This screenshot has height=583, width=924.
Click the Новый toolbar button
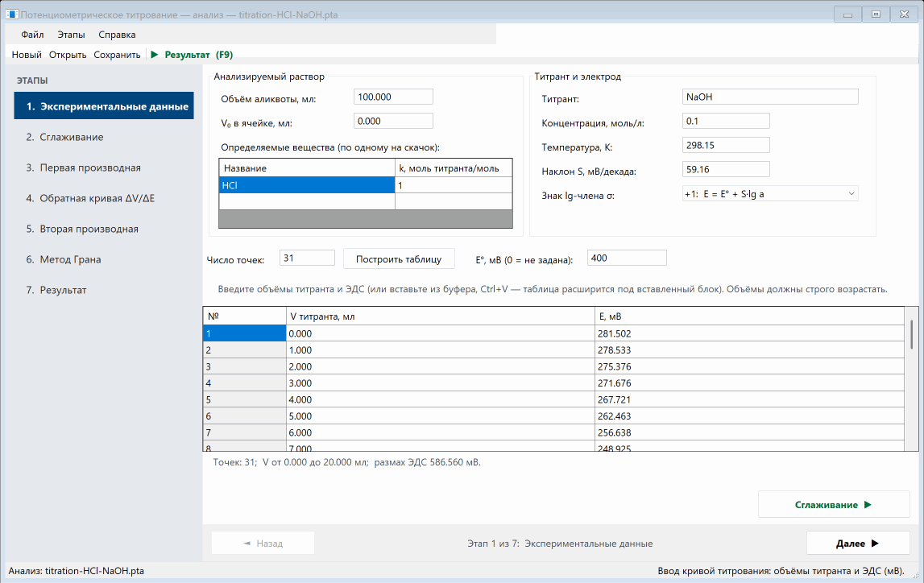(x=27, y=55)
